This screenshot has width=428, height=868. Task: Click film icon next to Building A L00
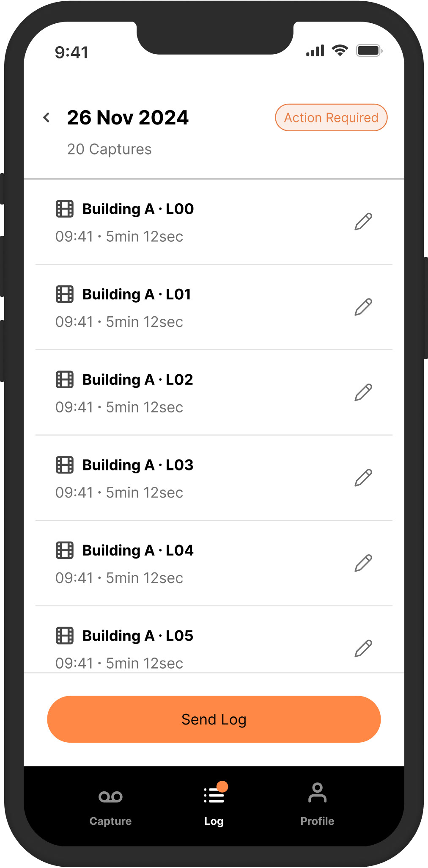coord(65,209)
